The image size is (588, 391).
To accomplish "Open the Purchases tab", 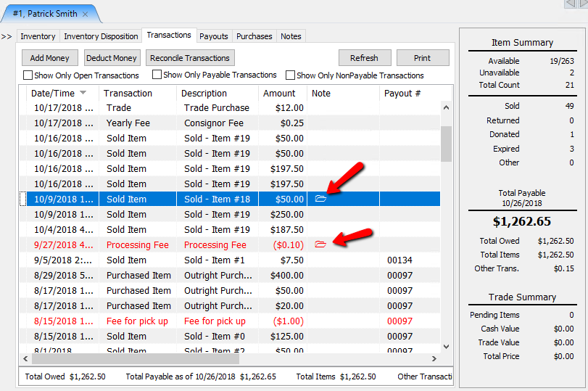I will [x=254, y=36].
